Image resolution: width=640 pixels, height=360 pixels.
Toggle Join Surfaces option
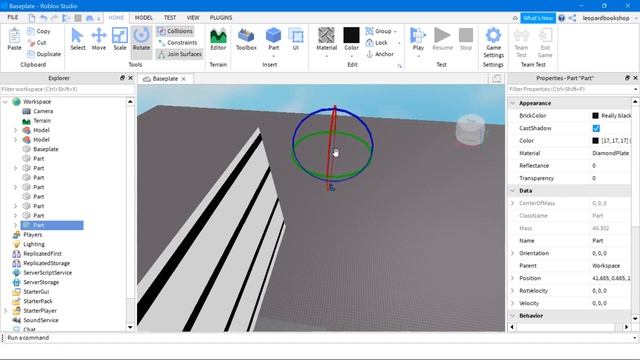[x=180, y=54]
